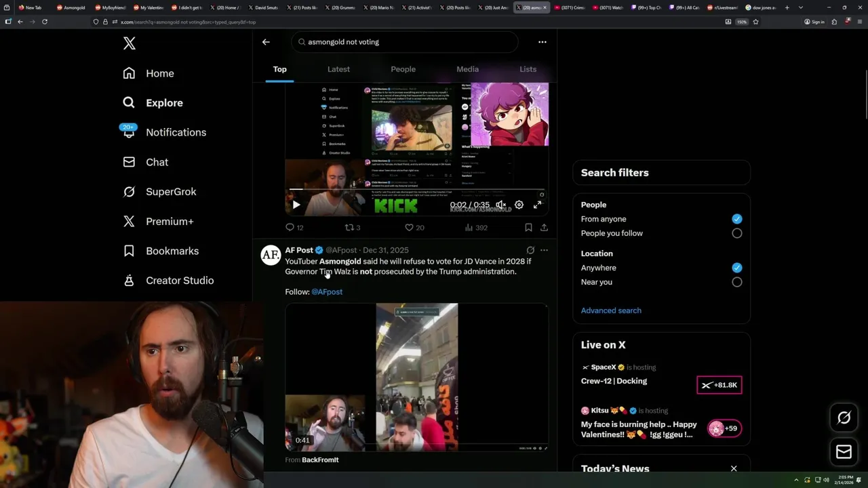Unmute the Kick video
This screenshot has width=868, height=488.
(x=500, y=205)
